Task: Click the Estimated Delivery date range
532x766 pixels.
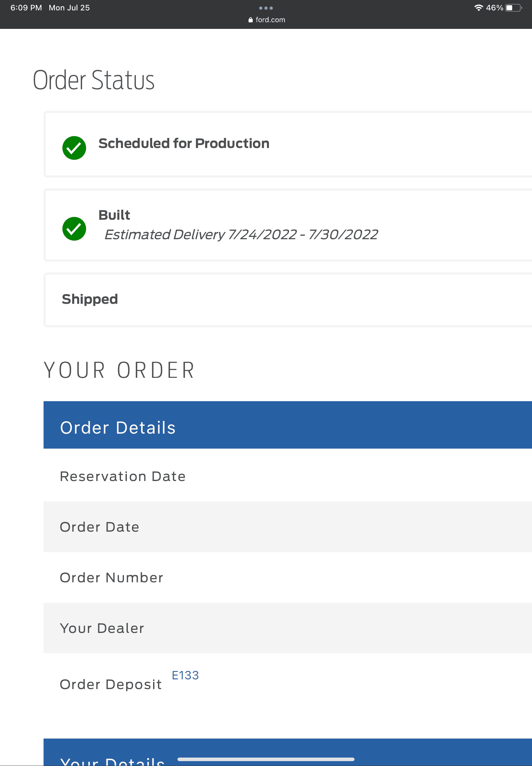Action: [241, 234]
